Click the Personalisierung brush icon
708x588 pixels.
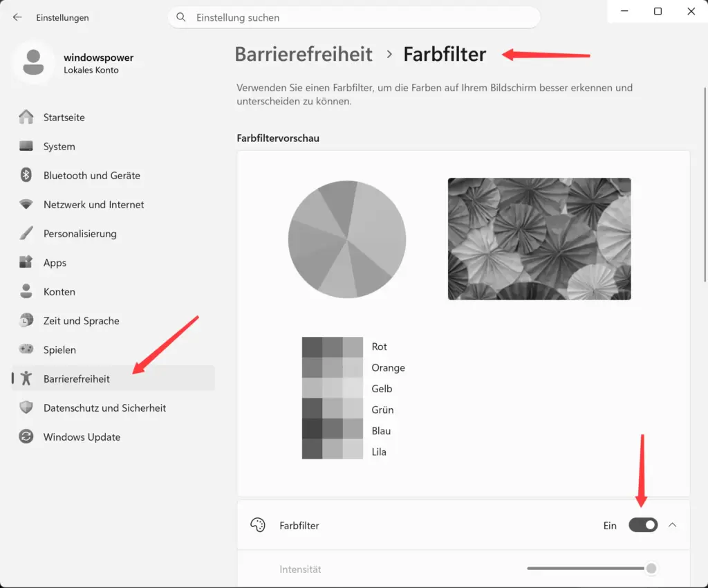[x=26, y=233]
